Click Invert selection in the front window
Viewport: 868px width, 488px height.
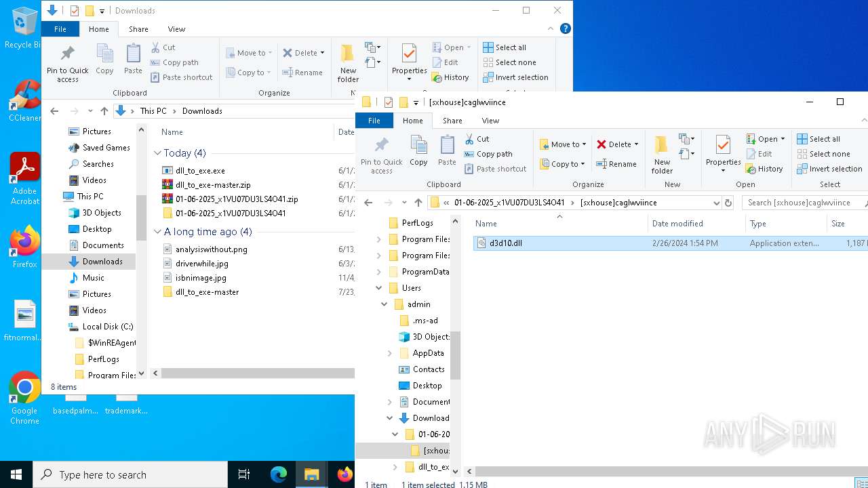click(x=829, y=169)
